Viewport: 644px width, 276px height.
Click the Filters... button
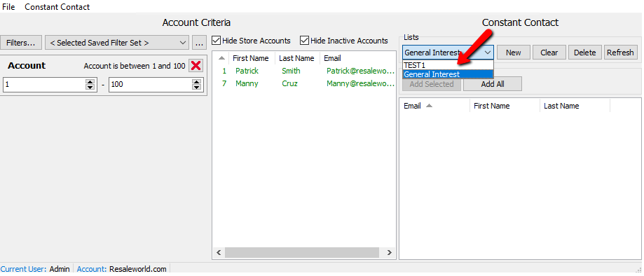pos(21,43)
